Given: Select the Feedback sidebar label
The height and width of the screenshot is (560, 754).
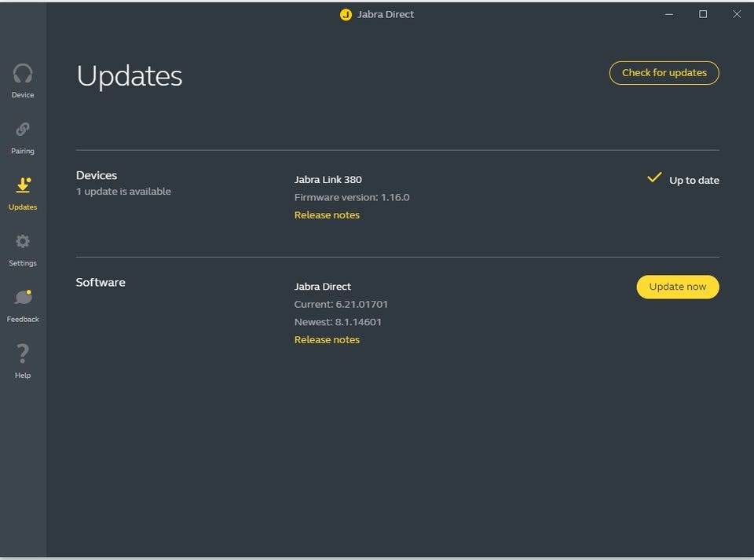Looking at the screenshot, I should 23,319.
